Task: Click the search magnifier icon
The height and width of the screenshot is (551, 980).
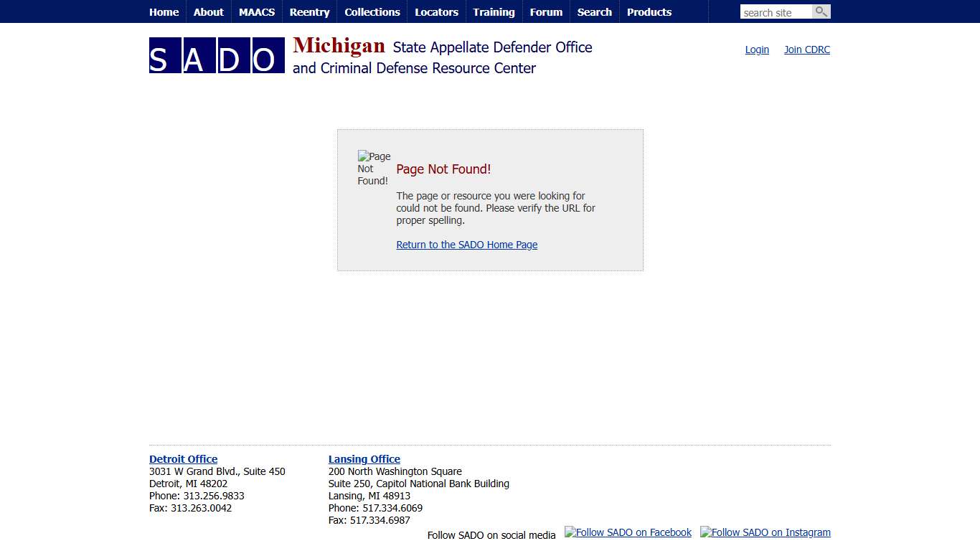Action: [x=821, y=11]
